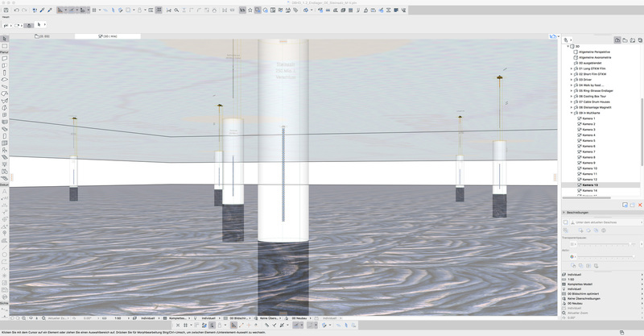
Task: Select Kamera 10 in the navigator
Action: 589,168
